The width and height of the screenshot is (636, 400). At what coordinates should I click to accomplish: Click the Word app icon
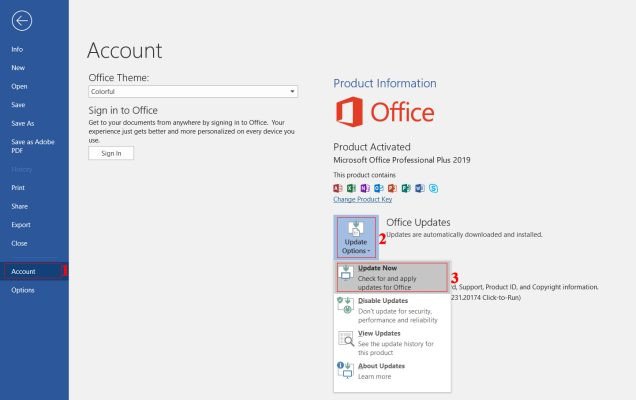420,188
